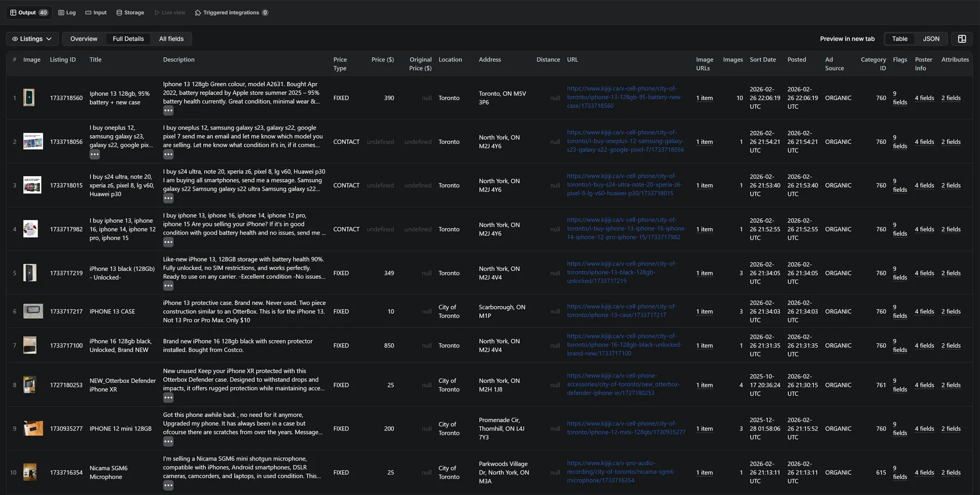Switch output format to JSON

931,39
